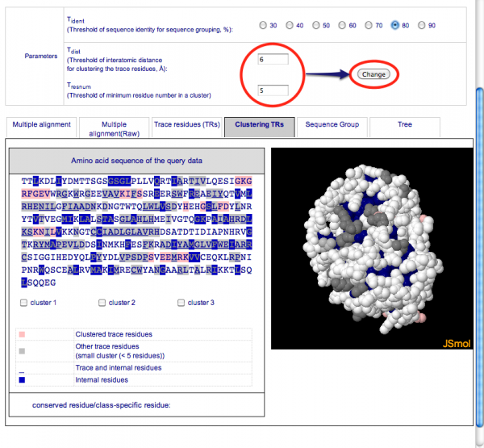Choose the 60 percent identity threshold
Image resolution: width=484 pixels, height=448 pixels.
coord(342,25)
